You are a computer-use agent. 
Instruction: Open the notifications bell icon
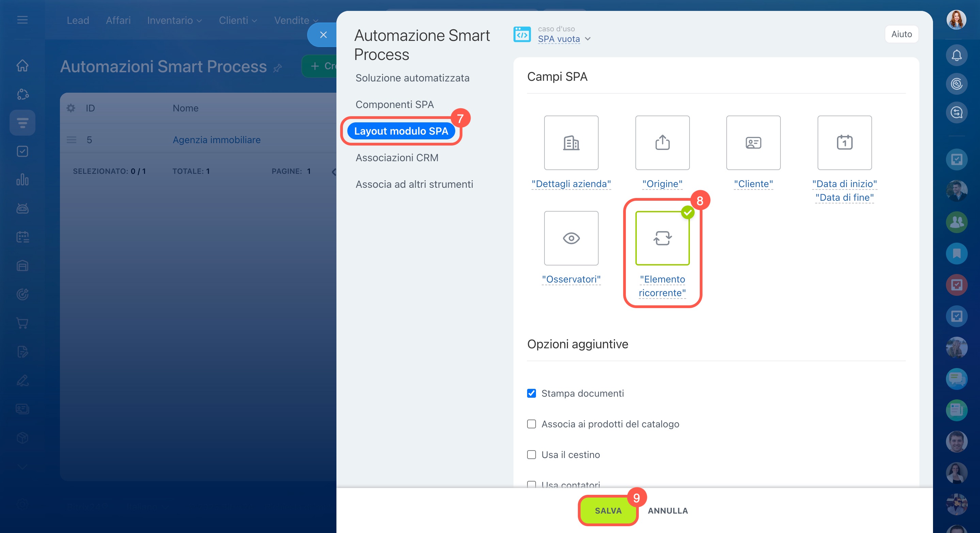pyautogui.click(x=957, y=56)
